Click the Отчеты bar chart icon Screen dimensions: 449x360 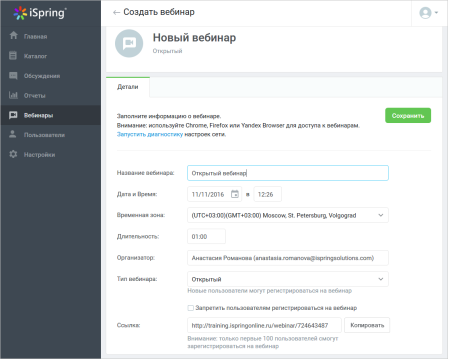pyautogui.click(x=13, y=95)
